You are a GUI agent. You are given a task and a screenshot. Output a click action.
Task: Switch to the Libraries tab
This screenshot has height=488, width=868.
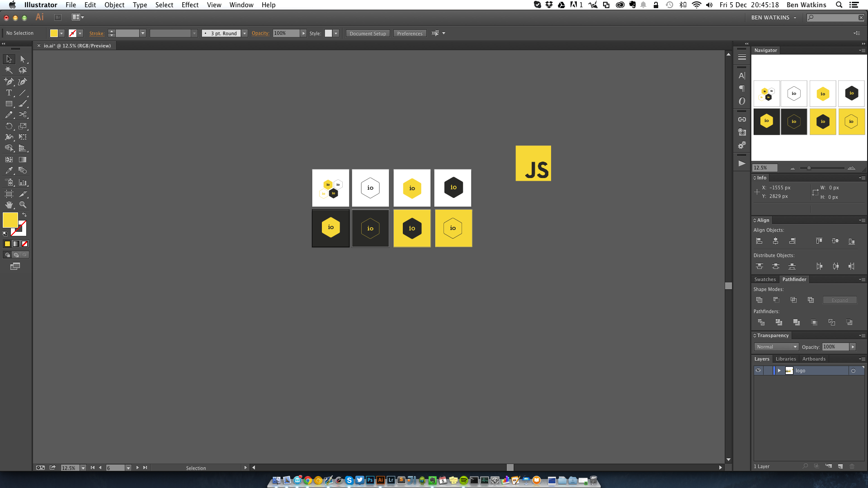[x=786, y=359]
